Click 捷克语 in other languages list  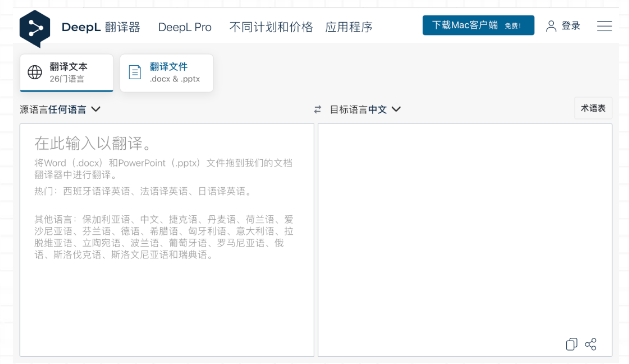[x=183, y=219]
